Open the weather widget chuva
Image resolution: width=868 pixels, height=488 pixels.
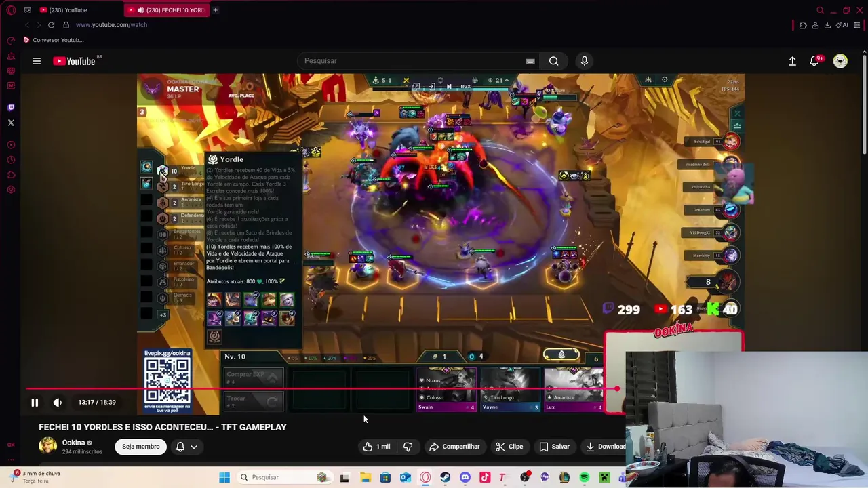[x=35, y=477]
